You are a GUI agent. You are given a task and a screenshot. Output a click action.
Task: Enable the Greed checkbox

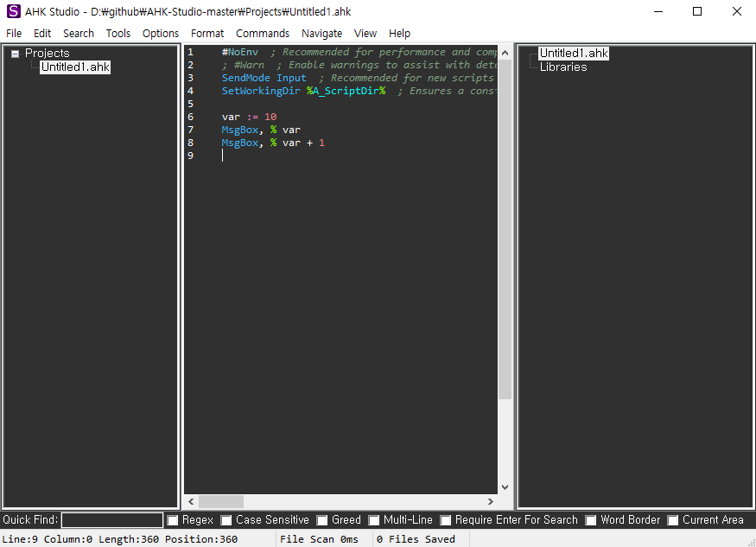point(322,520)
